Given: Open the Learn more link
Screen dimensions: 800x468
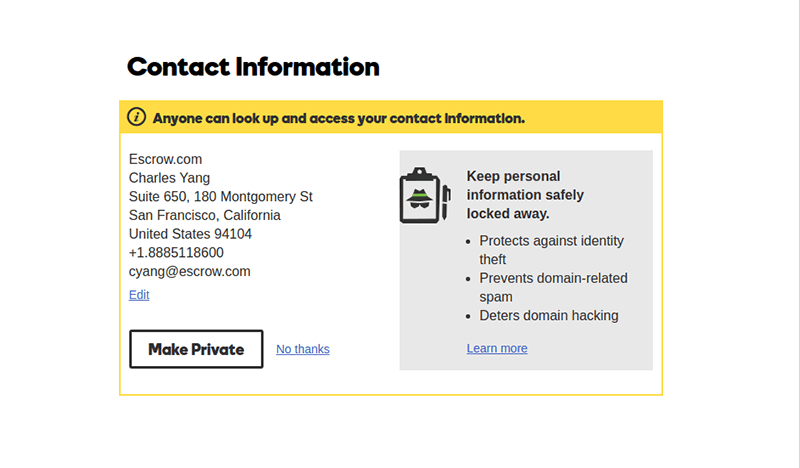Looking at the screenshot, I should 497,348.
